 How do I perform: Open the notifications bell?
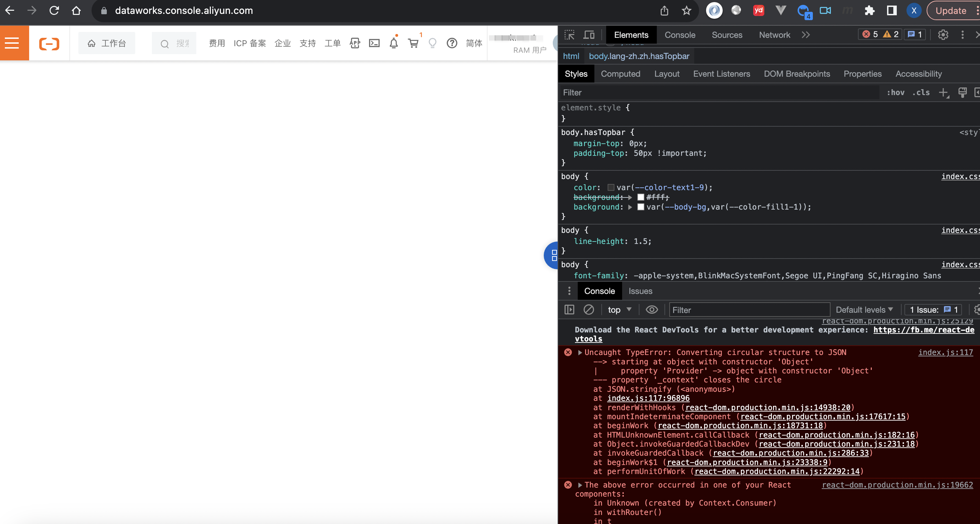[394, 43]
